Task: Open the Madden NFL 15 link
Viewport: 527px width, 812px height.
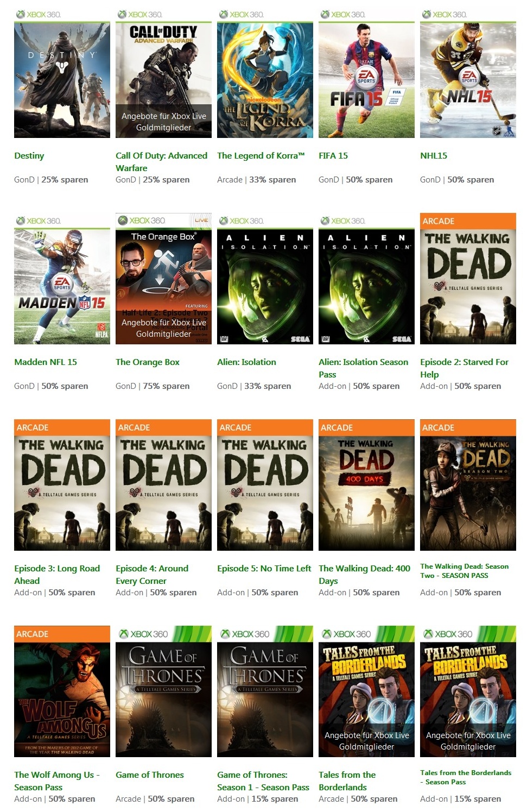Action: [46, 362]
